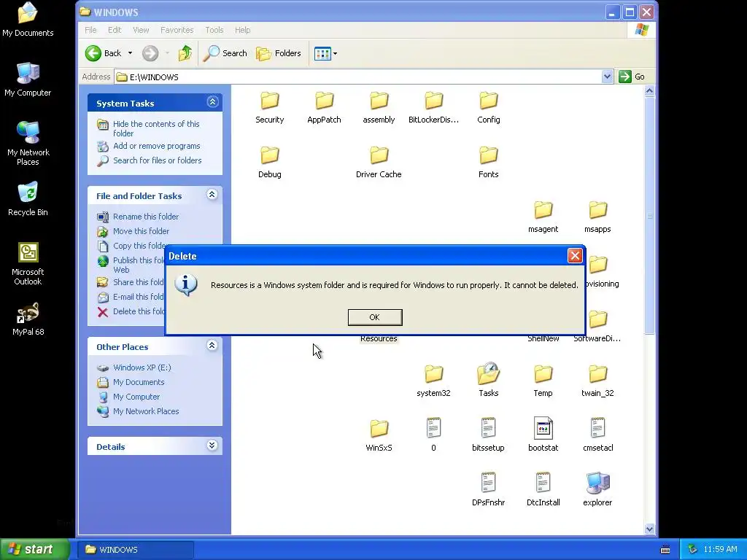The width and height of the screenshot is (747, 560).
Task: Click the Forward arrow button
Action: (150, 53)
